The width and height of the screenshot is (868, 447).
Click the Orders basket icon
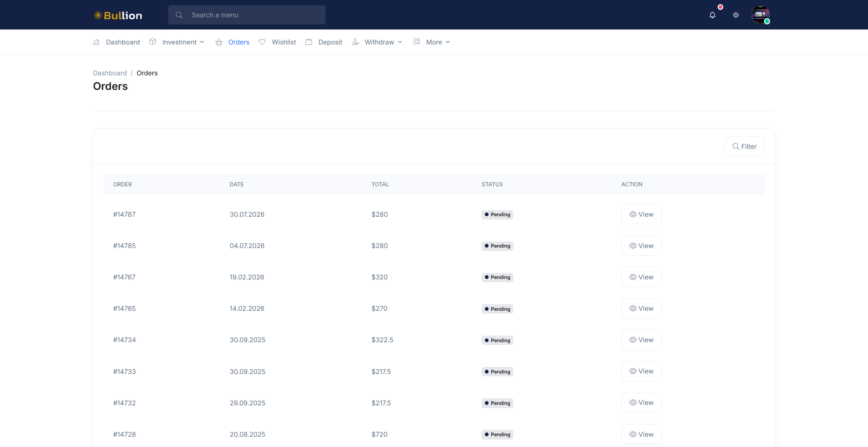click(219, 42)
